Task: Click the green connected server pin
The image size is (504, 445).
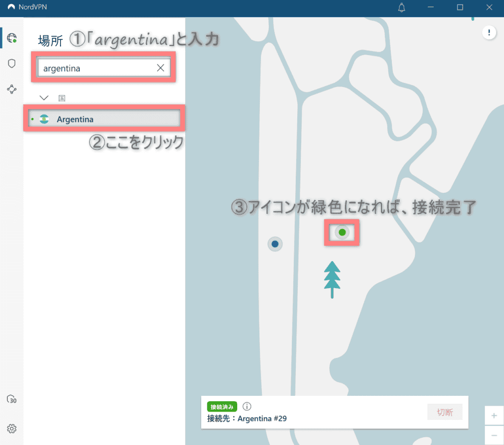Action: [x=342, y=232]
